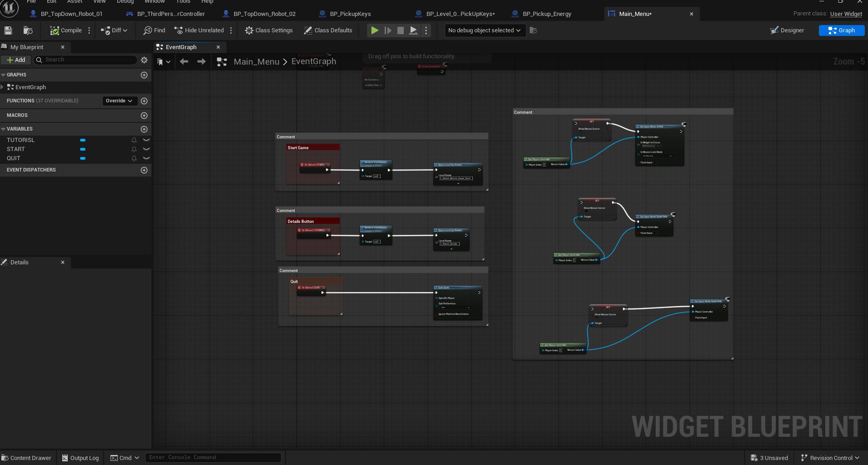868x465 pixels.
Task: Toggle START variable visibility eye
Action: coord(146,149)
